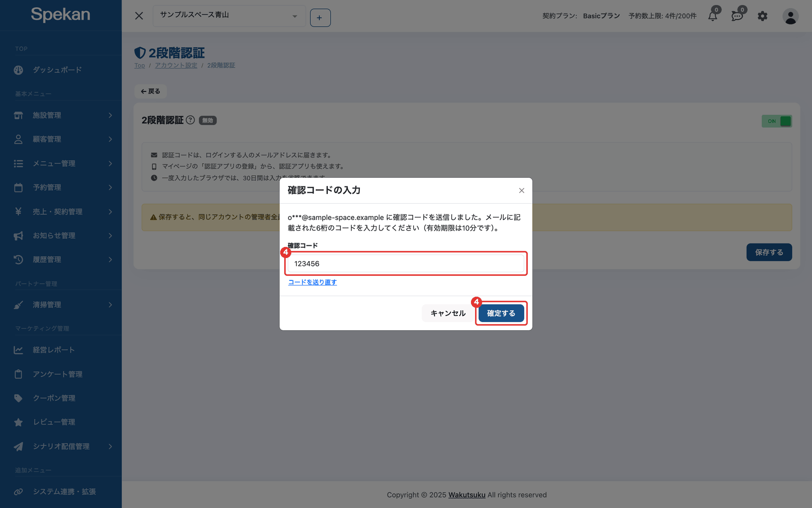Image resolution: width=812 pixels, height=508 pixels.
Task: Click the 予約数上限: 4件/200件 text
Action: [x=662, y=16]
